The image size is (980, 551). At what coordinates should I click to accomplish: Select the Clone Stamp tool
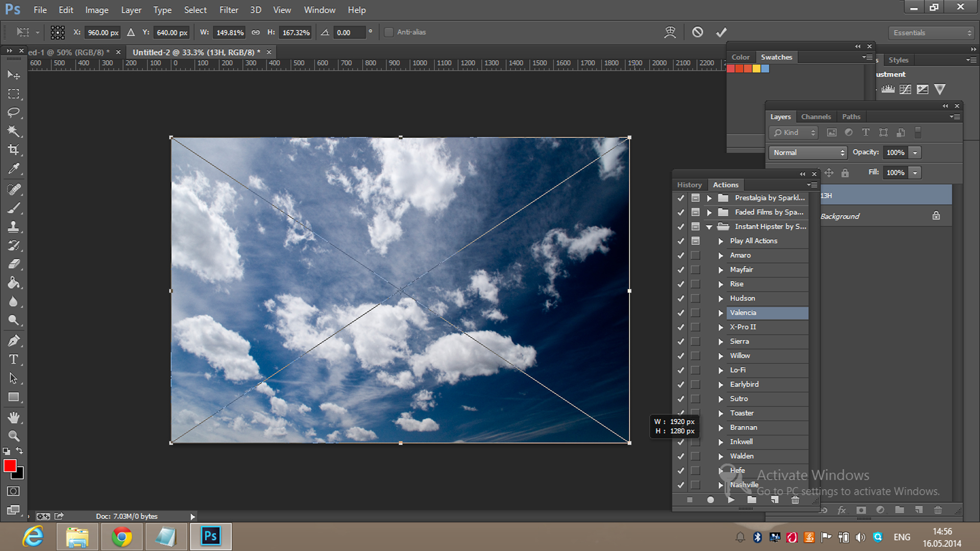pyautogui.click(x=14, y=227)
